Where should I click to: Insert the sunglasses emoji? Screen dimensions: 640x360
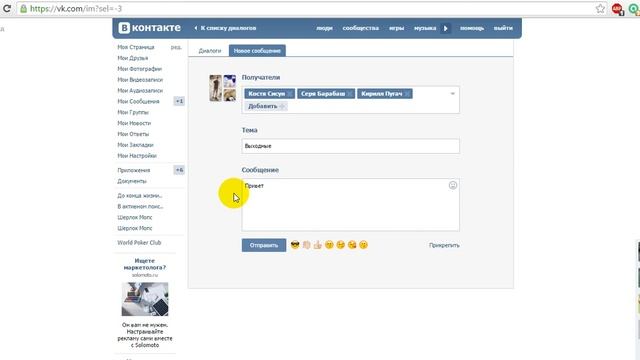point(295,245)
